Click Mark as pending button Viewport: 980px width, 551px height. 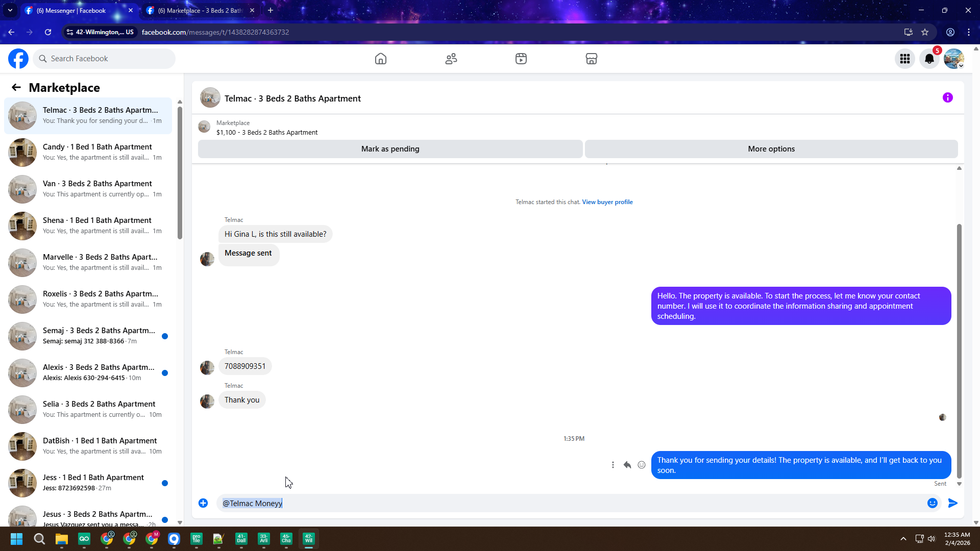(390, 149)
